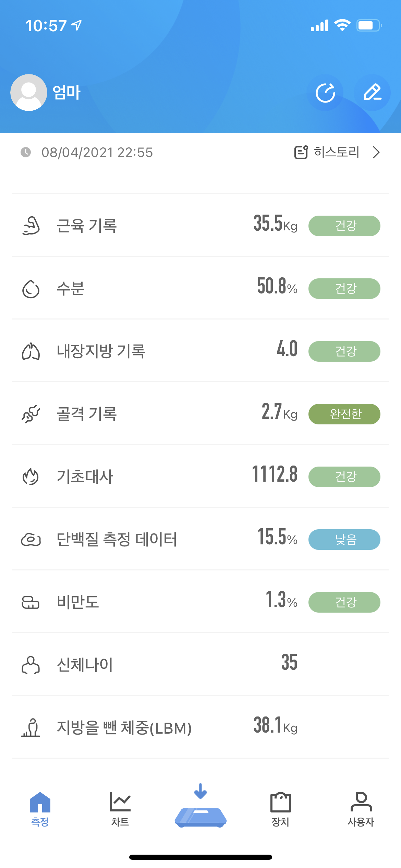Image resolution: width=401 pixels, height=868 pixels.
Task: Open the 사용자 user tab
Action: coord(361,808)
